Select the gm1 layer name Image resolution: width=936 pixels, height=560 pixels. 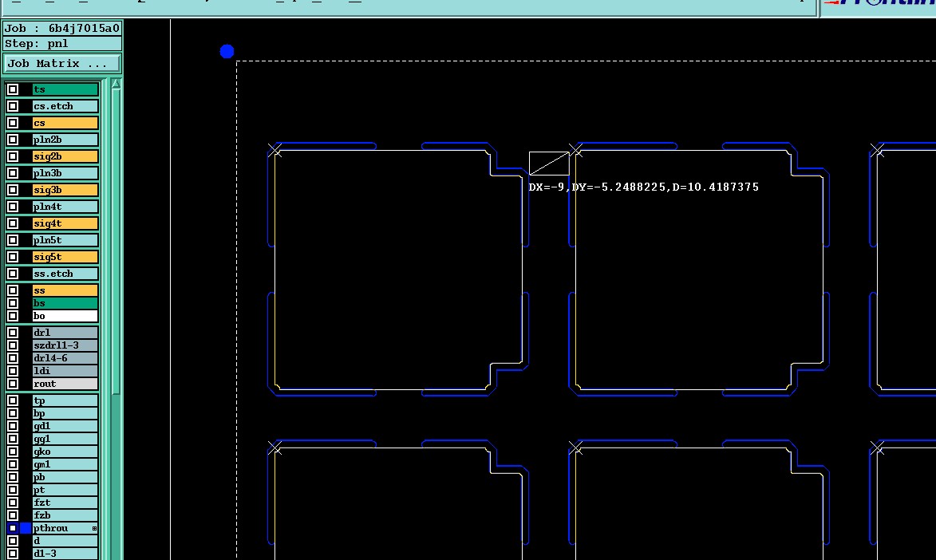(65, 464)
